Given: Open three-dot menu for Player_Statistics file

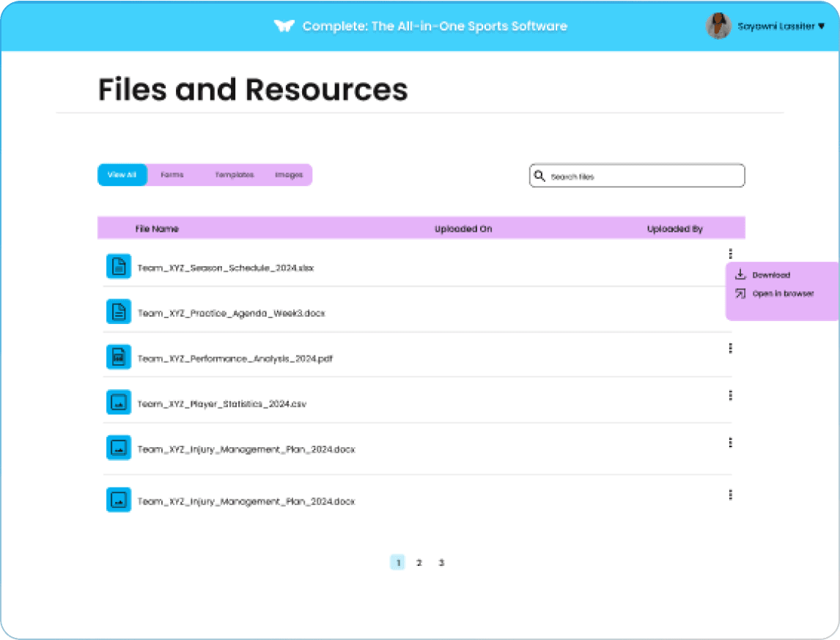Looking at the screenshot, I should point(730,395).
